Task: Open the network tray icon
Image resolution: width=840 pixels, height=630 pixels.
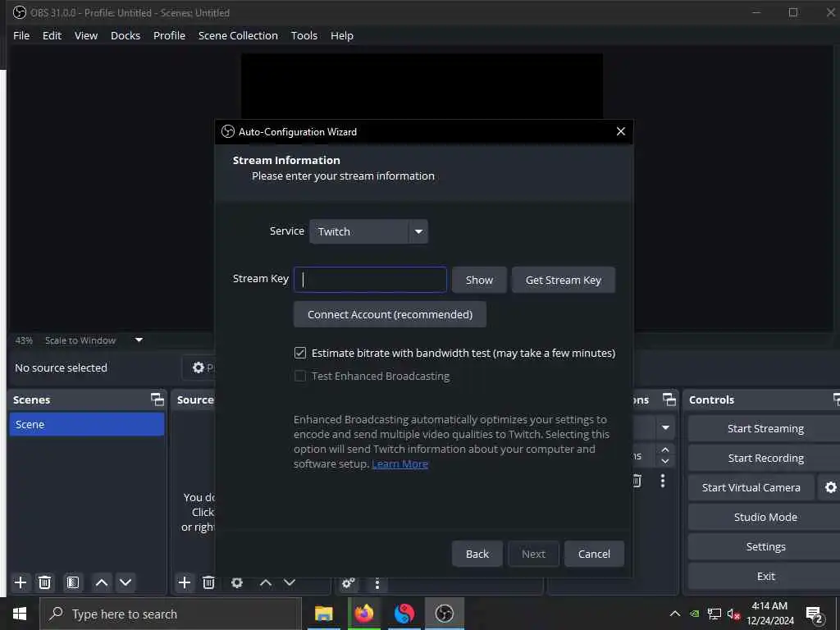Action: (x=714, y=614)
